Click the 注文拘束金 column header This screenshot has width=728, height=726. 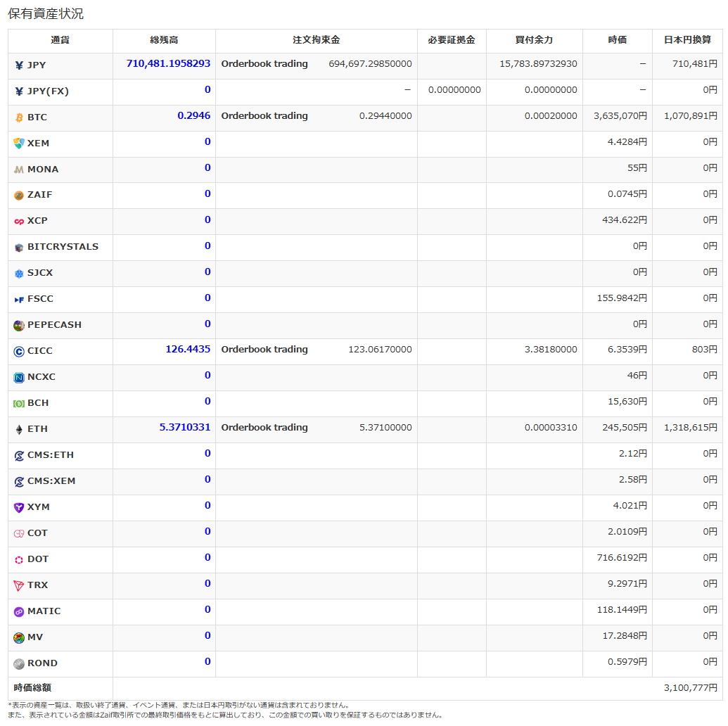click(317, 40)
